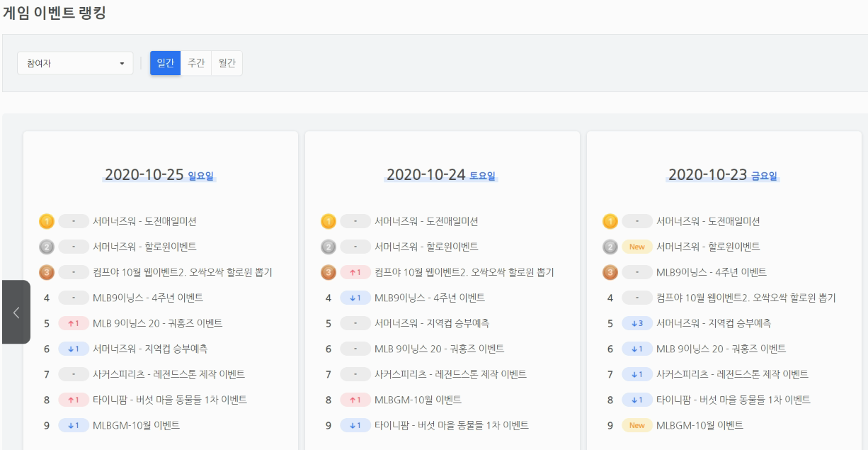The height and width of the screenshot is (450, 868).
Task: Select MLB 9이닝스 20 - 궈홍즈 이벤트 on 10-24
Action: click(x=440, y=349)
